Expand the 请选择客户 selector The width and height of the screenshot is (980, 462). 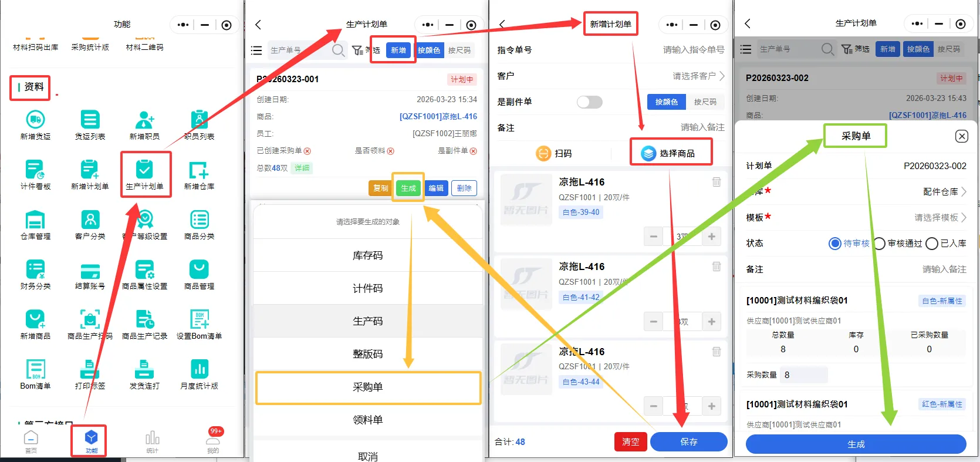coord(698,76)
